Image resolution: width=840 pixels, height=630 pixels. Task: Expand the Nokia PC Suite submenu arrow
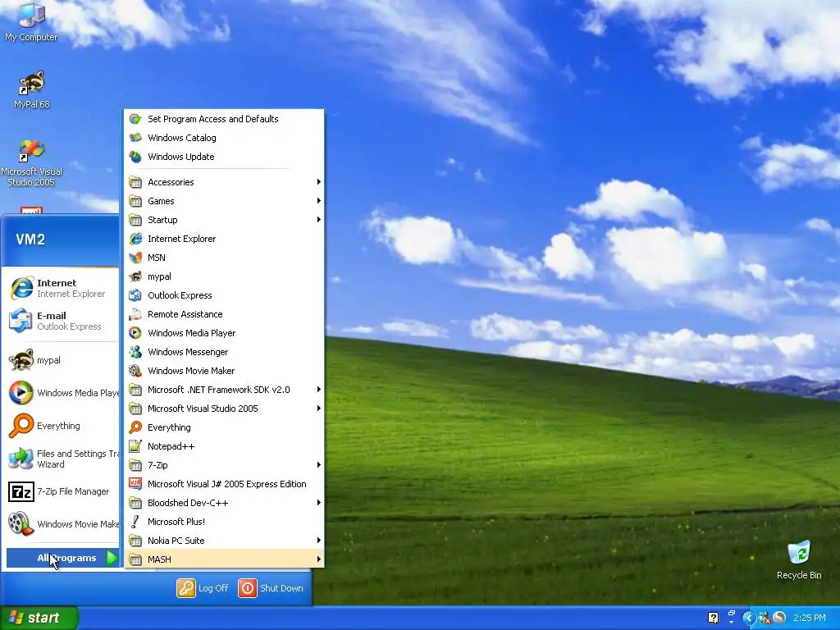(319, 541)
